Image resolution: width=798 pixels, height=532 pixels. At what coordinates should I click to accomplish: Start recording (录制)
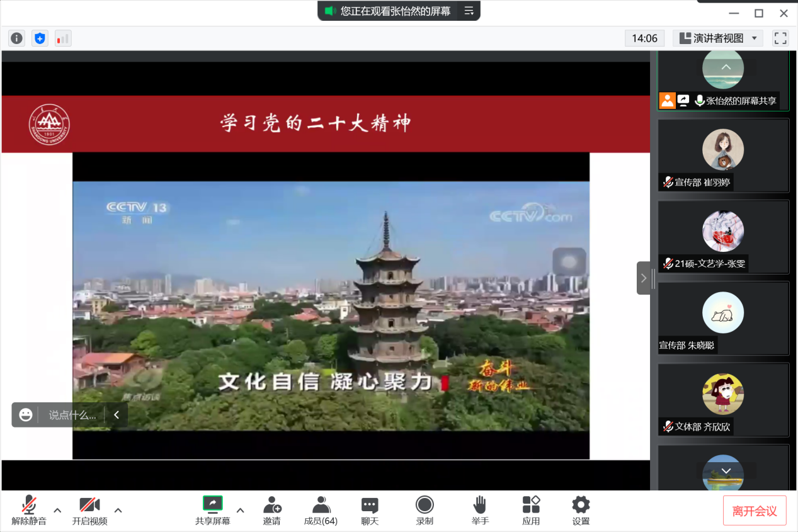[x=425, y=510]
